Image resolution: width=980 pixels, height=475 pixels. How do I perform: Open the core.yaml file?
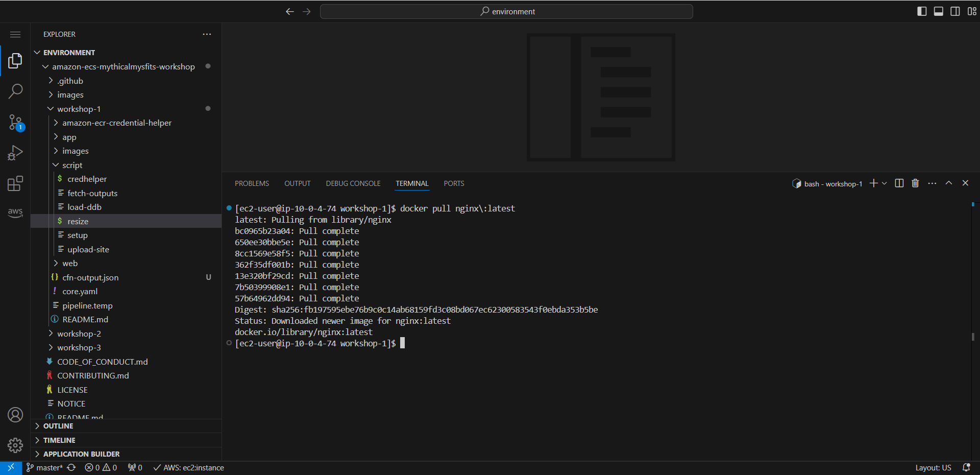[x=126, y=292]
